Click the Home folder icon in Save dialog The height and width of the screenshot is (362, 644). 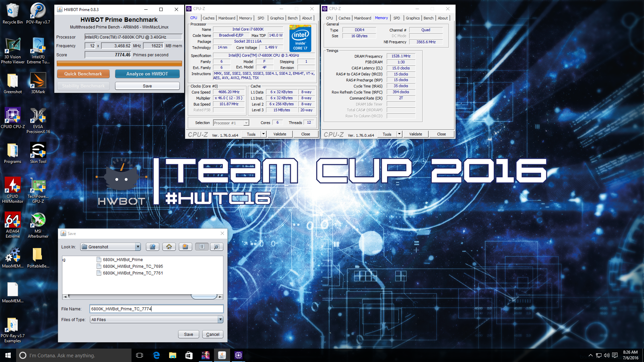coord(169,247)
